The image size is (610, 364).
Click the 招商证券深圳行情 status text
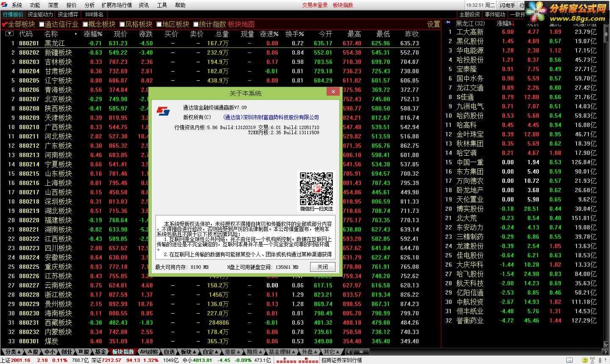pyautogui.click(x=341, y=360)
